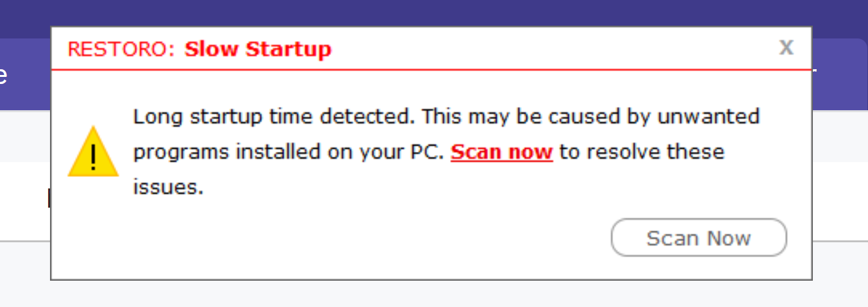Click the exclamation mark inside the triangle
Screen dimensions: 868x307
tap(94, 156)
